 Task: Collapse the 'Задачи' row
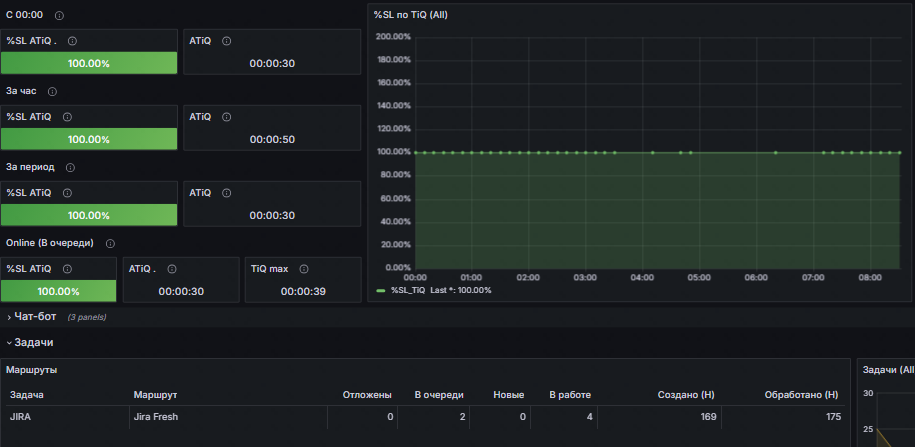pos(34,343)
